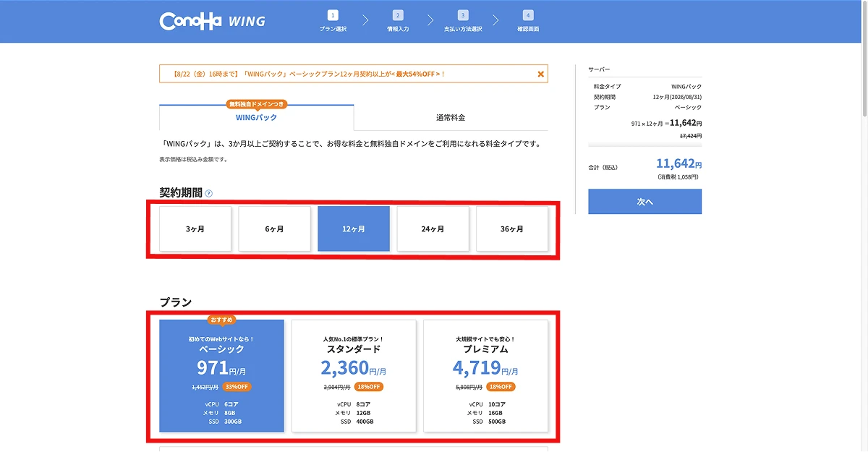Close the orange promotion banner
The image size is (868, 452).
540,74
